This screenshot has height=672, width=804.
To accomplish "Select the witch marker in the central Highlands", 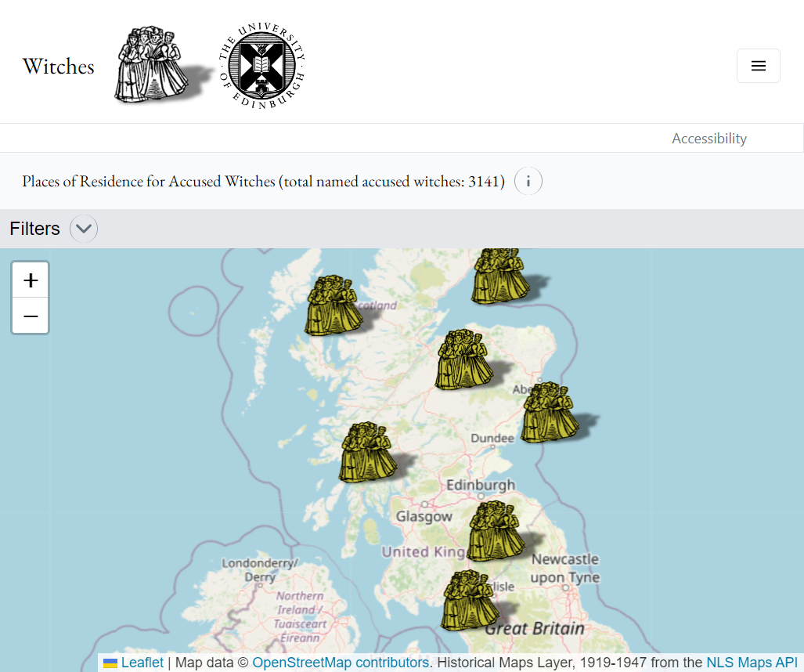I will (463, 359).
